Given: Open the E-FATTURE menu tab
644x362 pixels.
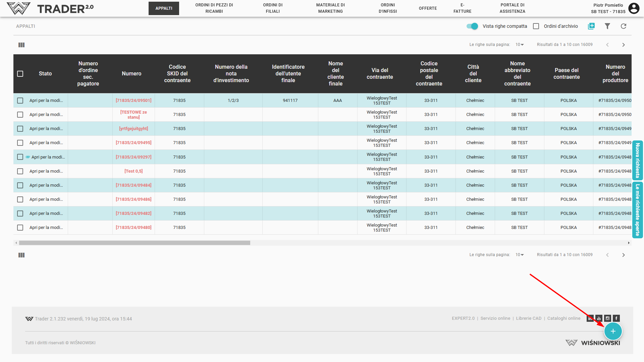Looking at the screenshot, I should 462,8.
